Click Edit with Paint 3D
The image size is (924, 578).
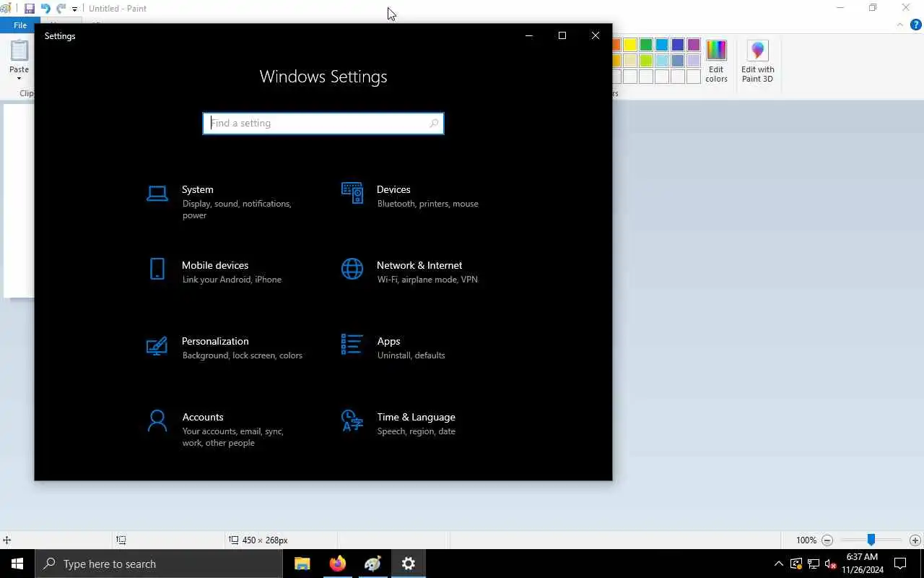[757, 61]
